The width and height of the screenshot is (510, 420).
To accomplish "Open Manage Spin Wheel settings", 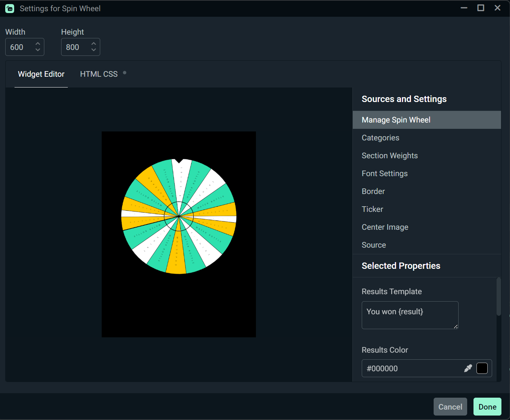I will pos(396,120).
